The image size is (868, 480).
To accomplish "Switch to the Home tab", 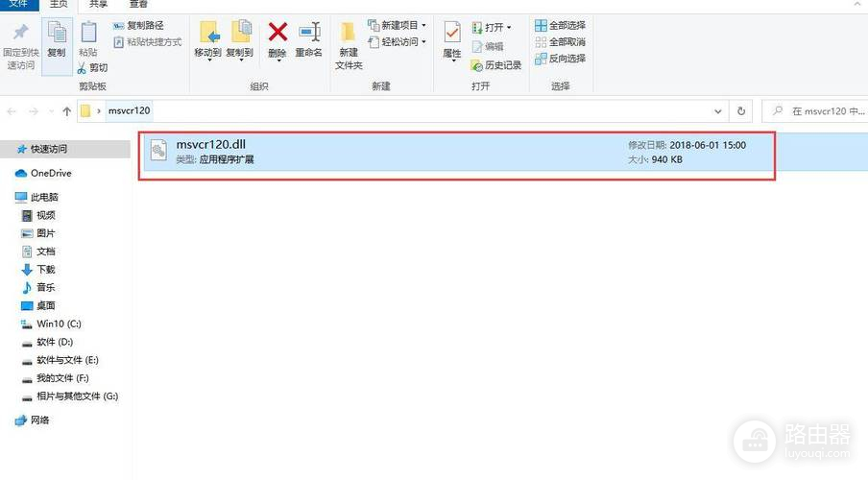I will [x=59, y=5].
